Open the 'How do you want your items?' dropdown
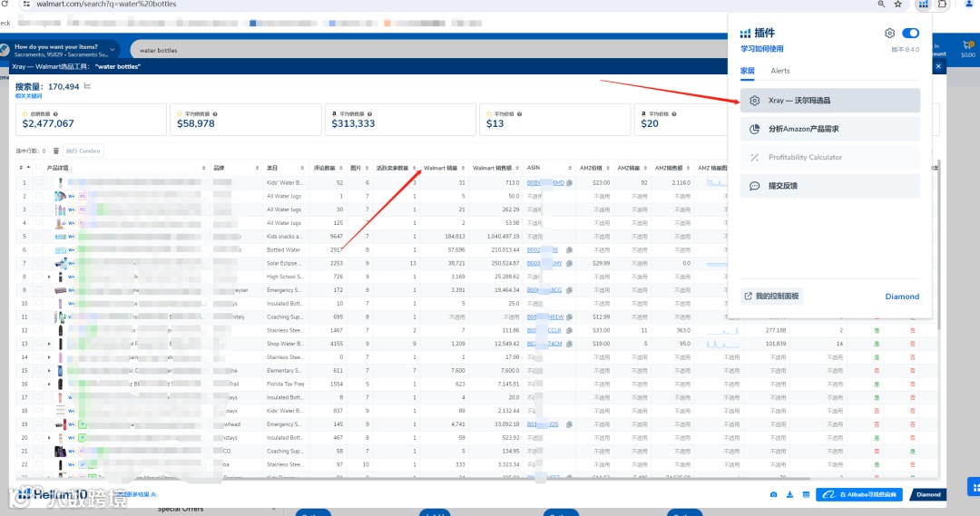This screenshot has width=980, height=516. [x=59, y=50]
